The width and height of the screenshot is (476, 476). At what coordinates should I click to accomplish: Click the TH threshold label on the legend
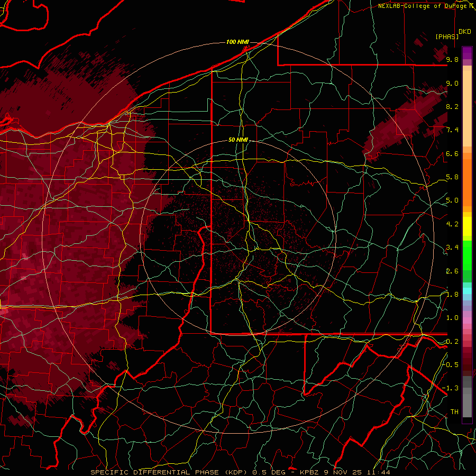click(454, 412)
